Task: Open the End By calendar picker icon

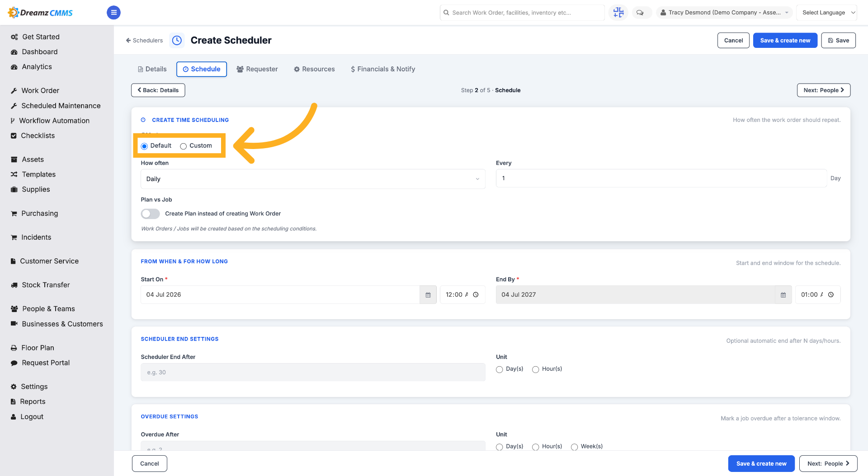Action: (783, 295)
